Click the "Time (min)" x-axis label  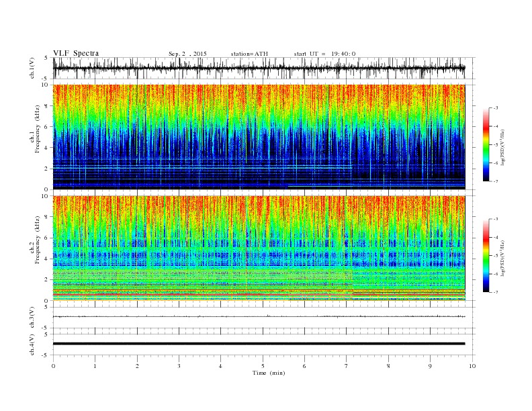[x=269, y=373]
